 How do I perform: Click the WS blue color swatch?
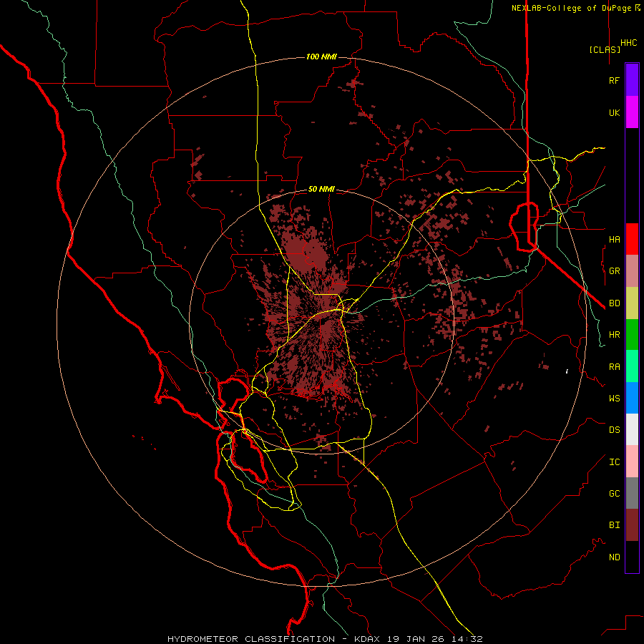[x=632, y=398]
